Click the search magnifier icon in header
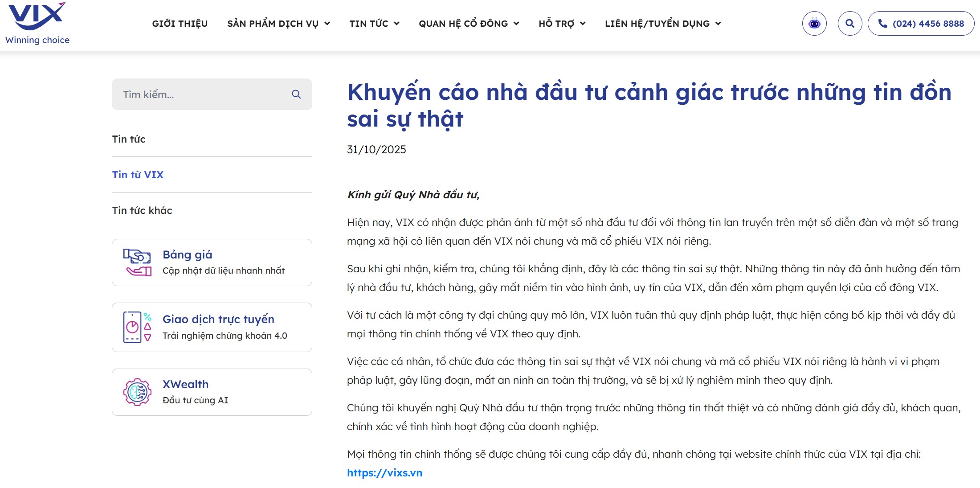This screenshot has width=980, height=488. point(850,23)
